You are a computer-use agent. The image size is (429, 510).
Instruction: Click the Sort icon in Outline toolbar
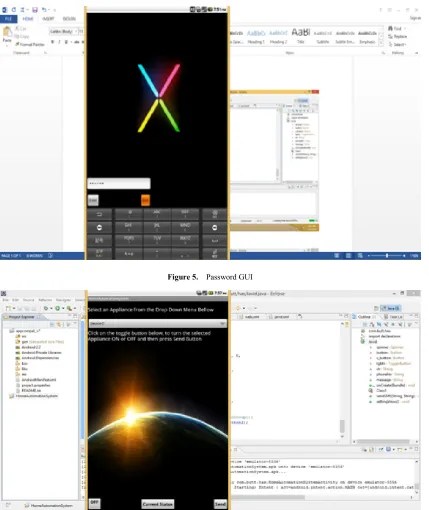372,324
